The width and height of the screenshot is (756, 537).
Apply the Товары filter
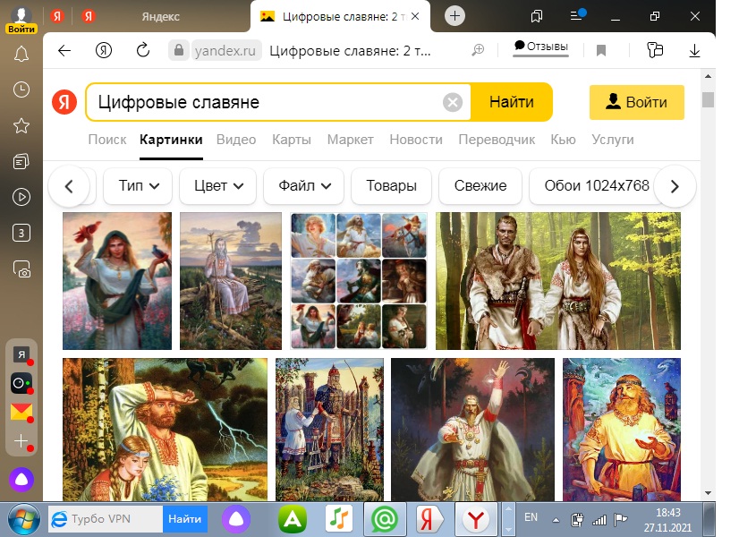392,186
